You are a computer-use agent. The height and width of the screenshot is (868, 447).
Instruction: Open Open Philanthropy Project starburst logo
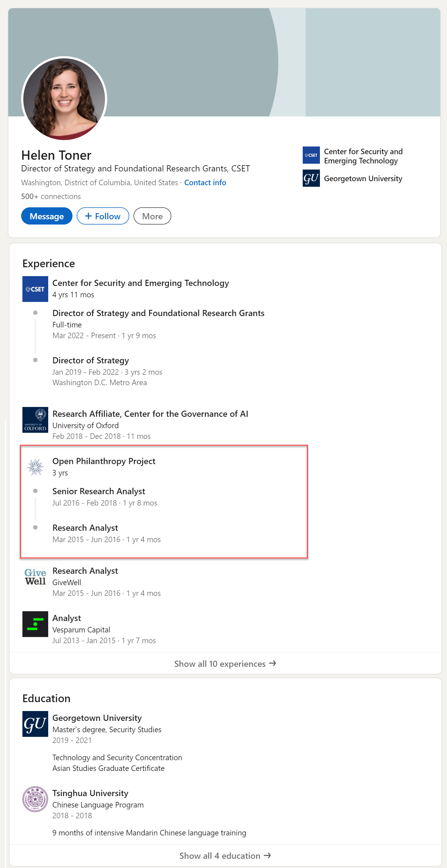click(35, 467)
